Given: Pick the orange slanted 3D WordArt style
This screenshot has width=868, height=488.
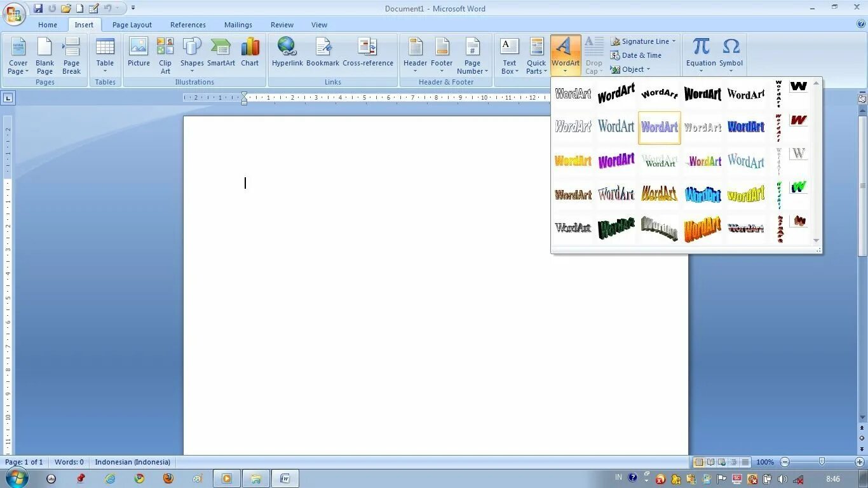Looking at the screenshot, I should click(703, 227).
